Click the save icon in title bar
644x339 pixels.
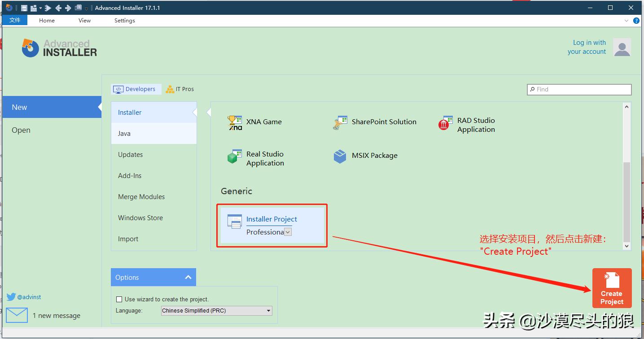point(24,8)
